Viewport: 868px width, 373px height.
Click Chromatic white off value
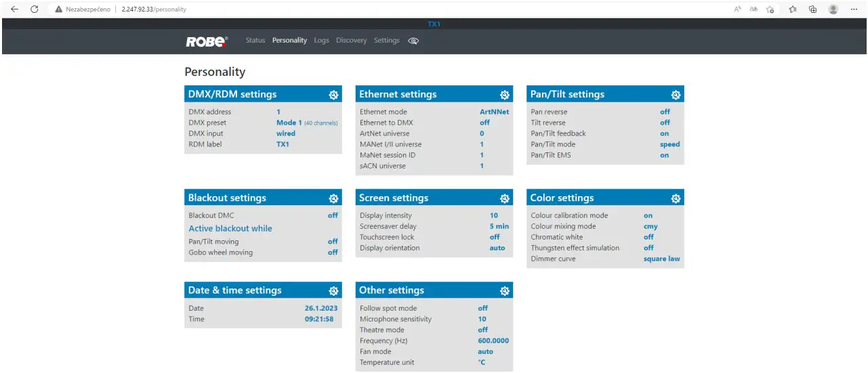point(648,237)
